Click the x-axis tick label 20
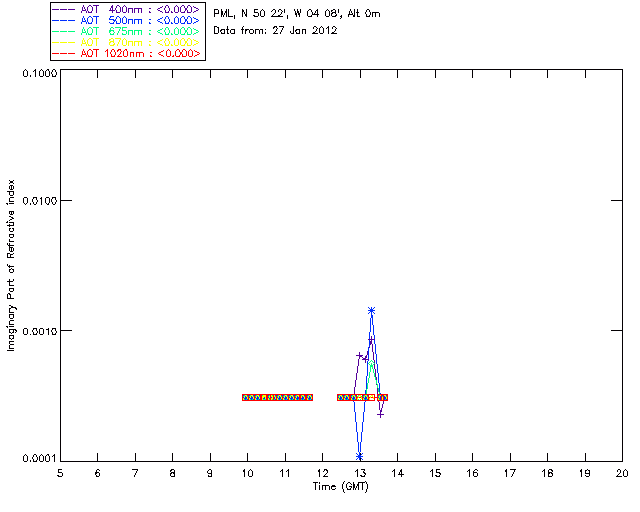640x512 pixels. click(622, 473)
